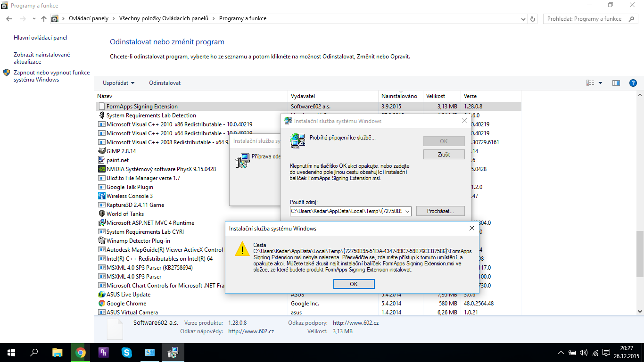Open the http://www.602.cz support link

[x=355, y=323]
